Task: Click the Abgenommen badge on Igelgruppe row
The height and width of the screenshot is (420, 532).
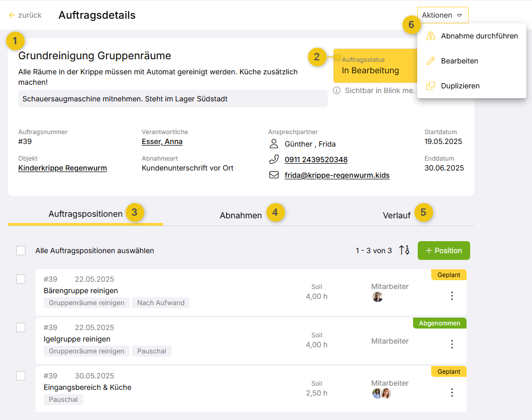Action: [x=440, y=323]
